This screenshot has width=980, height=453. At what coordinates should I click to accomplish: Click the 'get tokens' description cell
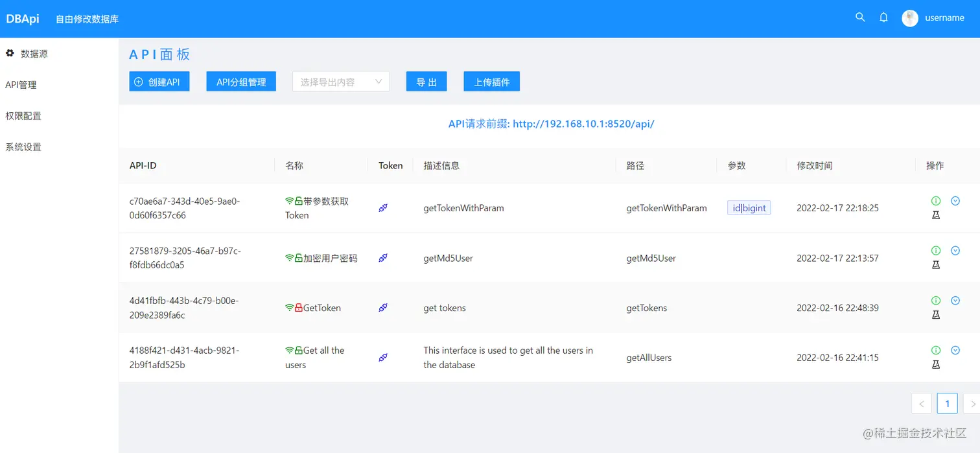point(445,308)
